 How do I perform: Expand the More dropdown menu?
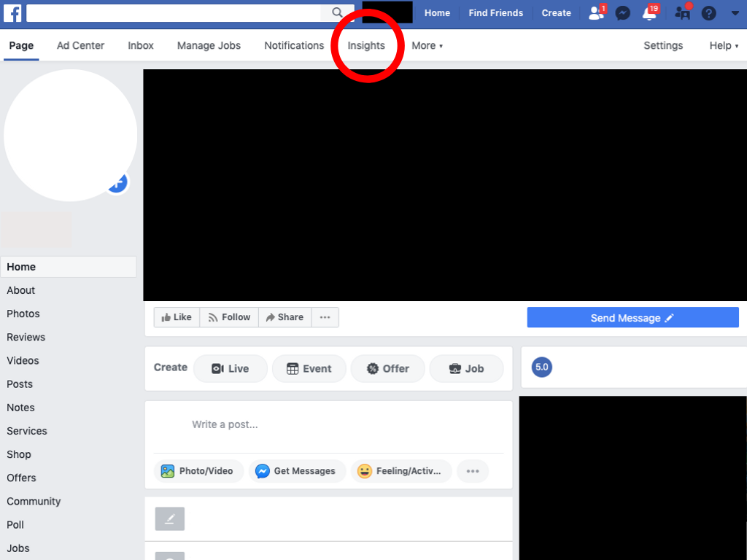tap(427, 45)
